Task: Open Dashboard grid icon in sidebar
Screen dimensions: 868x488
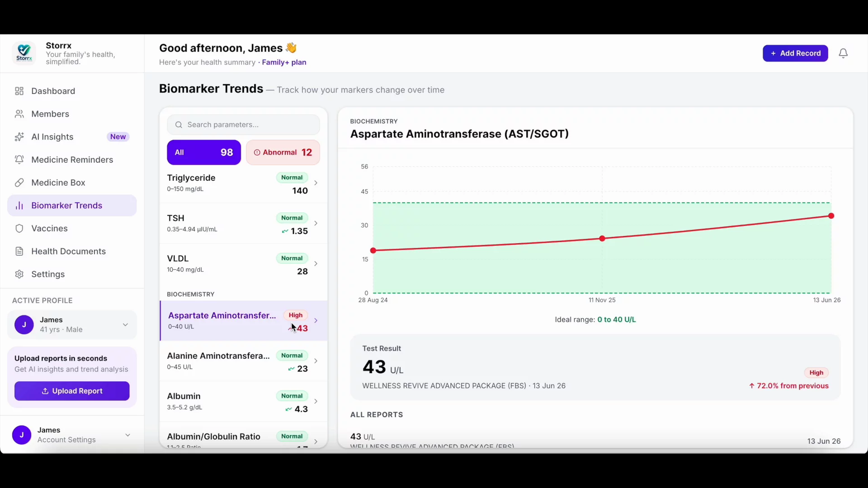Action: click(19, 91)
